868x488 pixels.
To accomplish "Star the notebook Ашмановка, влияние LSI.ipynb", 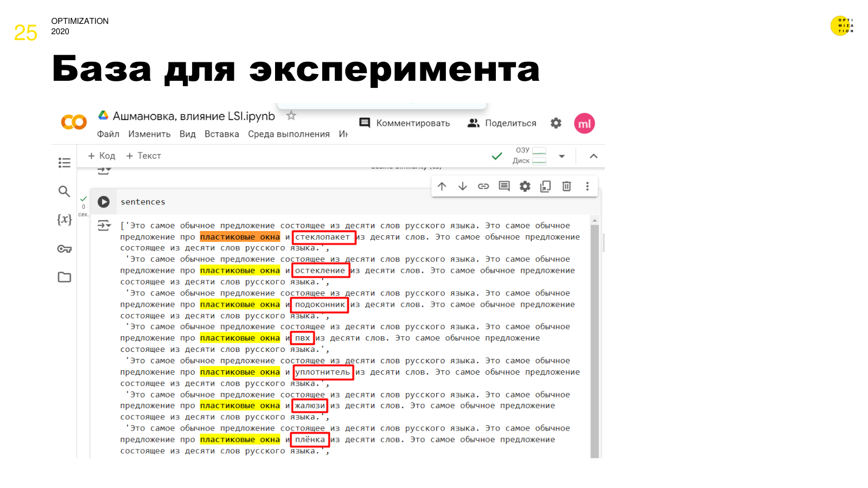I will pos(291,115).
